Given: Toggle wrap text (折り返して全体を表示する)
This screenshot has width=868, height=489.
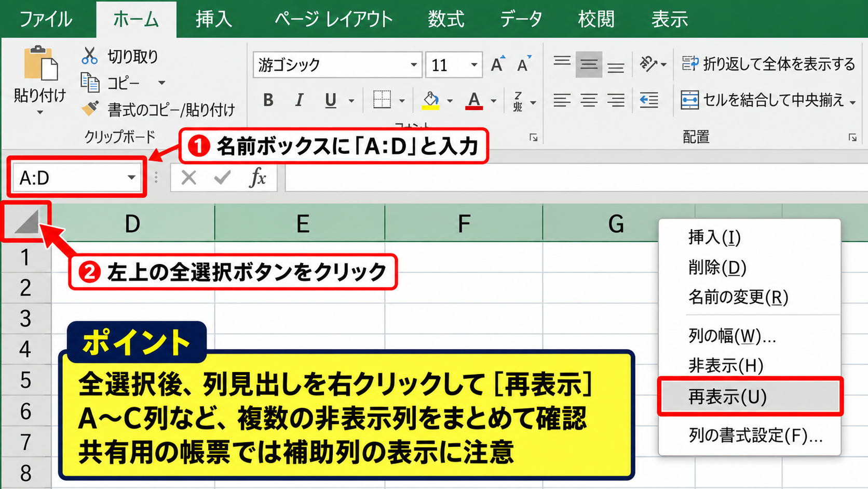Looking at the screenshot, I should [768, 64].
